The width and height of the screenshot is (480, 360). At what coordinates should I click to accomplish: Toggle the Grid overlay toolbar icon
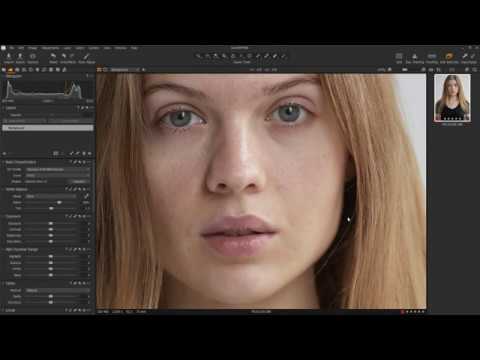point(399,56)
